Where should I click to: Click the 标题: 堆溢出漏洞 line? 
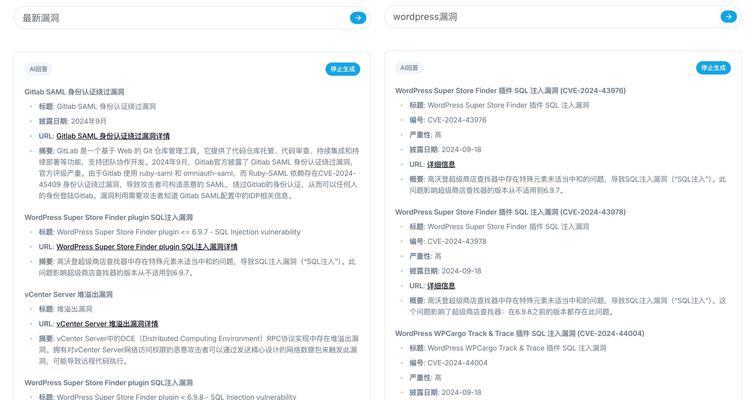tap(66, 309)
